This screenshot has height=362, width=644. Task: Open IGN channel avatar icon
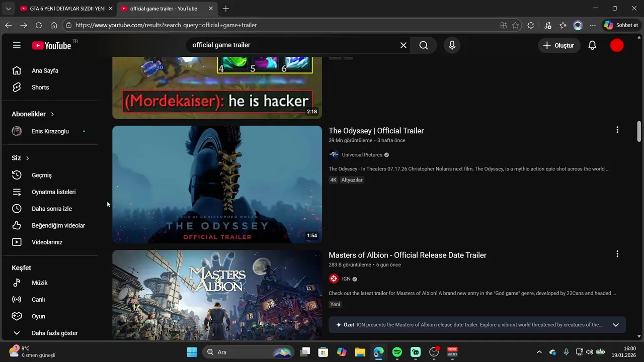click(x=334, y=279)
